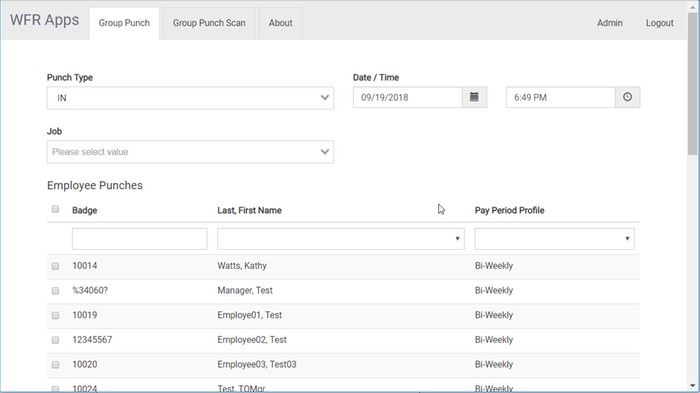This screenshot has height=393, width=700.
Task: Click badge value %34060?
Action: pyautogui.click(x=90, y=290)
